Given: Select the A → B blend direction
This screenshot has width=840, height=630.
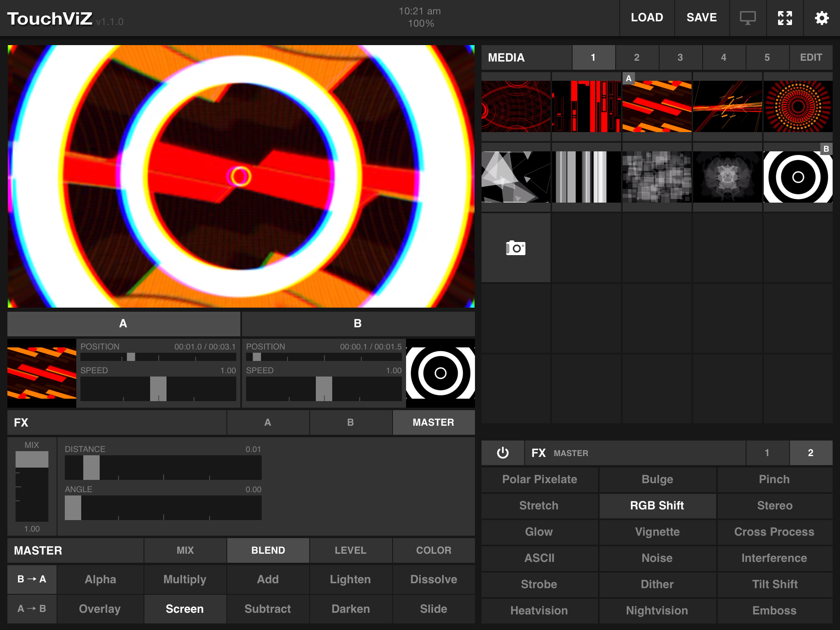Looking at the screenshot, I should click(32, 609).
